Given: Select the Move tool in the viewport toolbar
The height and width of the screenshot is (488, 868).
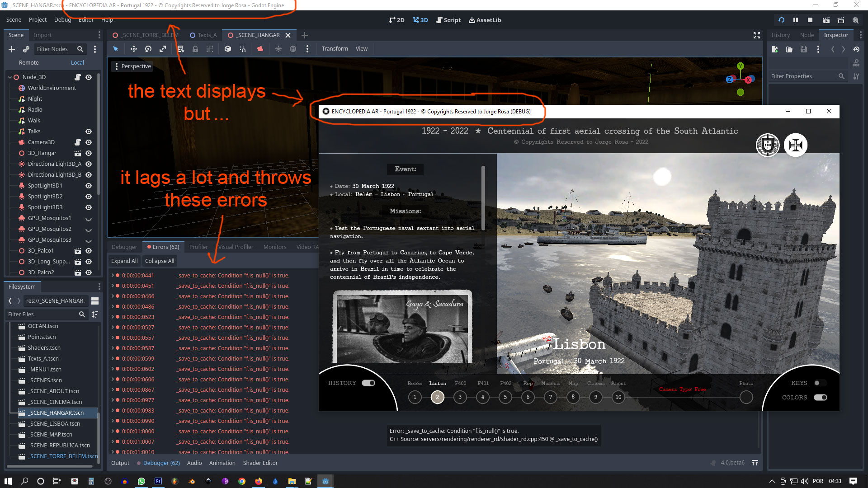Looking at the screenshot, I should tap(134, 49).
